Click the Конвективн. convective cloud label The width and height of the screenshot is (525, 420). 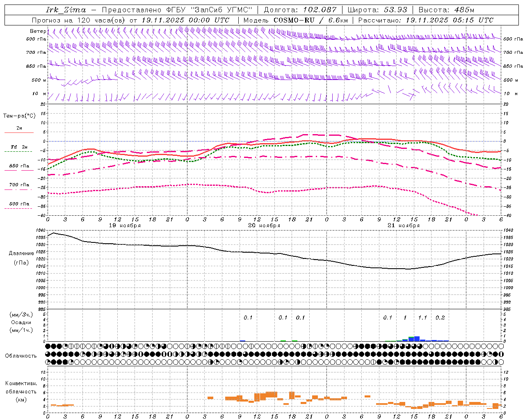(x=21, y=383)
